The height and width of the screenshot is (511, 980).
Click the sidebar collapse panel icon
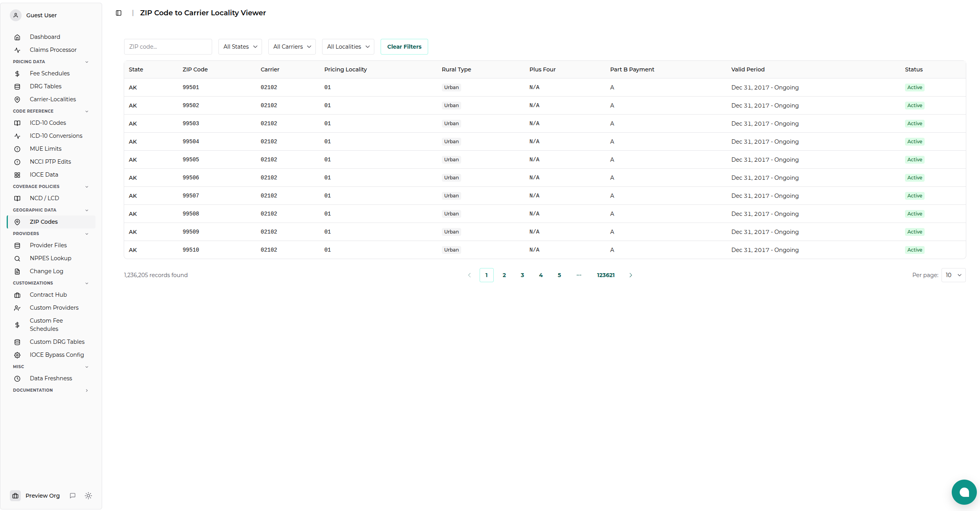click(119, 13)
